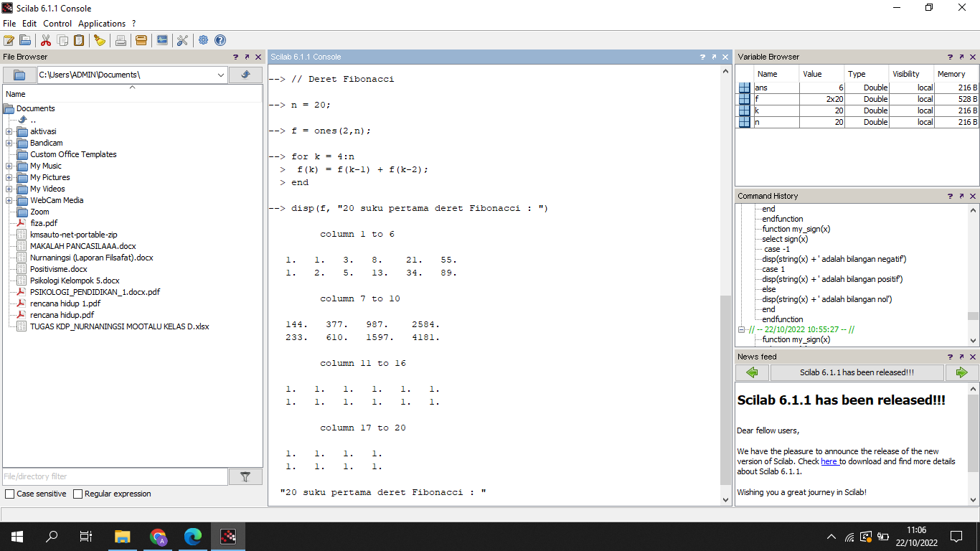Viewport: 980px width, 551px height.
Task: Undock the File Browser panel
Action: pos(247,57)
